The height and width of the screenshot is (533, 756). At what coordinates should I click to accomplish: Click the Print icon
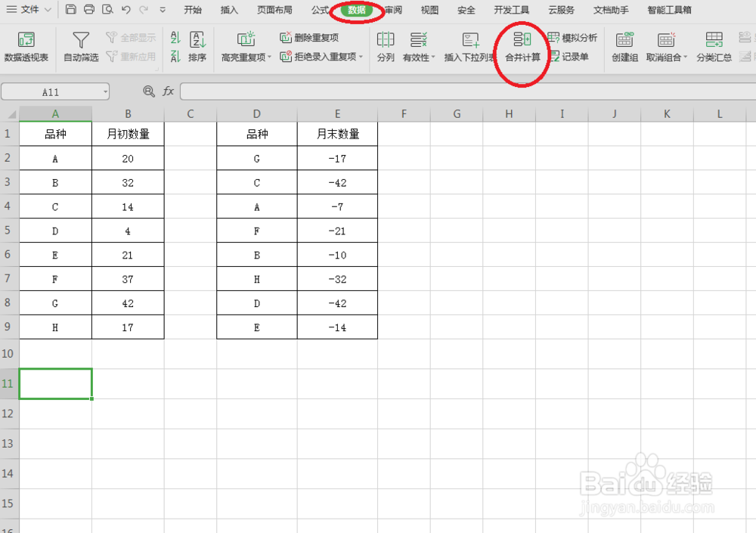pos(89,9)
